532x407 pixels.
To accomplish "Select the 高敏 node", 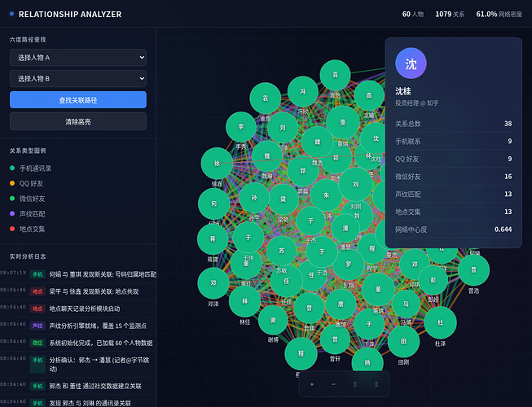I will point(369,95).
